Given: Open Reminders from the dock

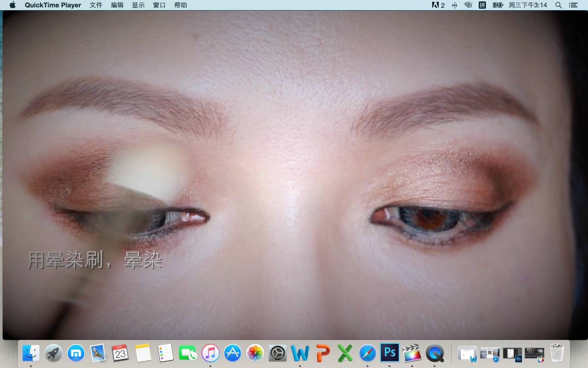Looking at the screenshot, I should click(165, 353).
